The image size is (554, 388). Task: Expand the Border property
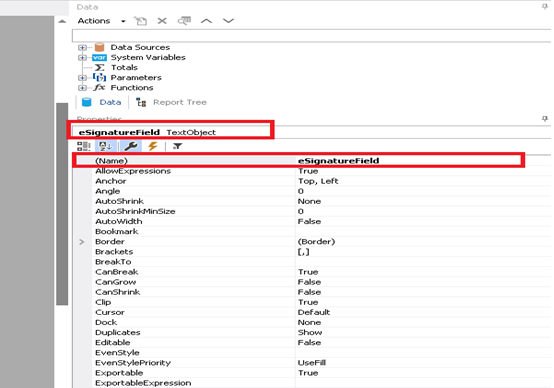[82, 242]
